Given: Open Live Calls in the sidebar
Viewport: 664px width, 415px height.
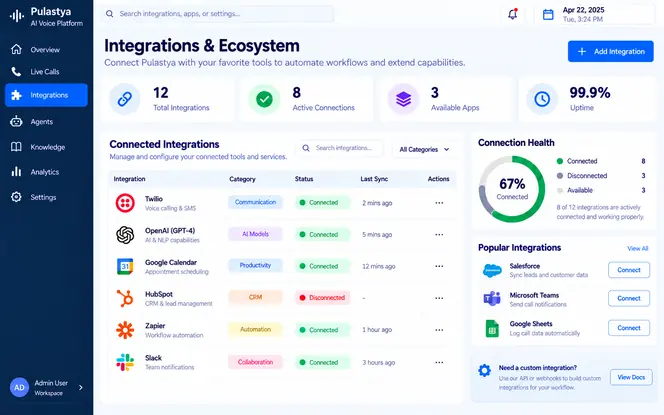Looking at the screenshot, I should 46,72.
